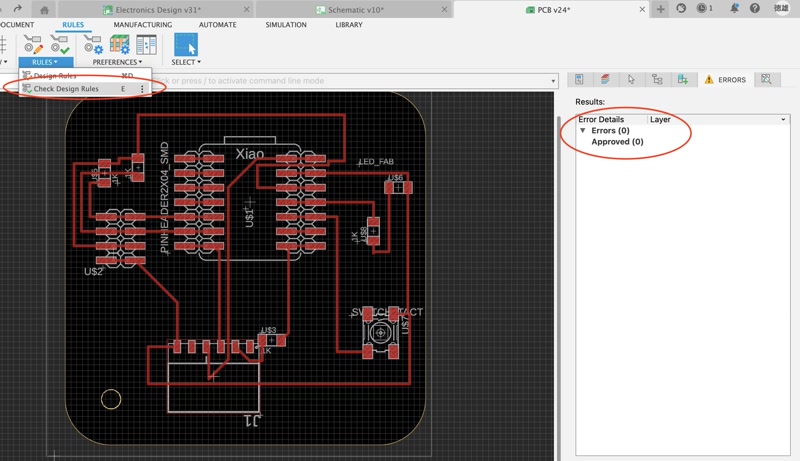Open the LIBRARY ribbon tab

[349, 24]
